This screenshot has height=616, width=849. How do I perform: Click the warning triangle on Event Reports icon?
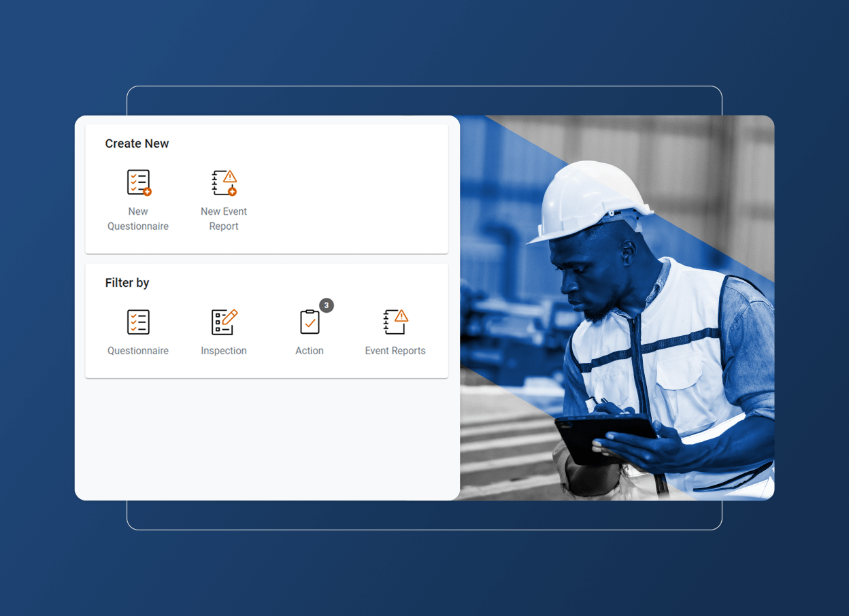[403, 314]
